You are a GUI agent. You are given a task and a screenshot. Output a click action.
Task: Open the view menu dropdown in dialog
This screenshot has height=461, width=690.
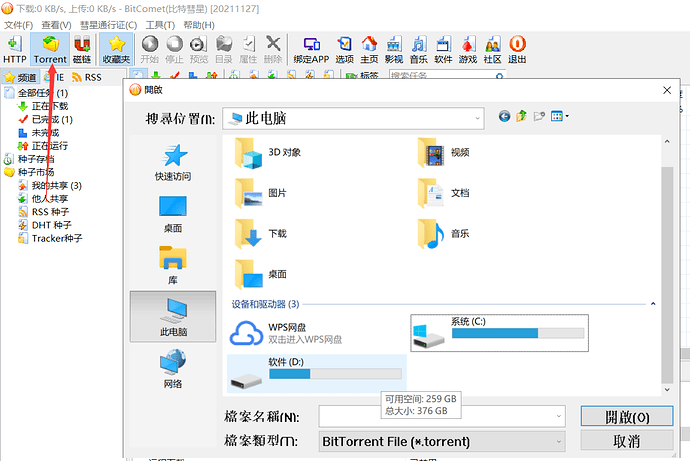[x=560, y=116]
